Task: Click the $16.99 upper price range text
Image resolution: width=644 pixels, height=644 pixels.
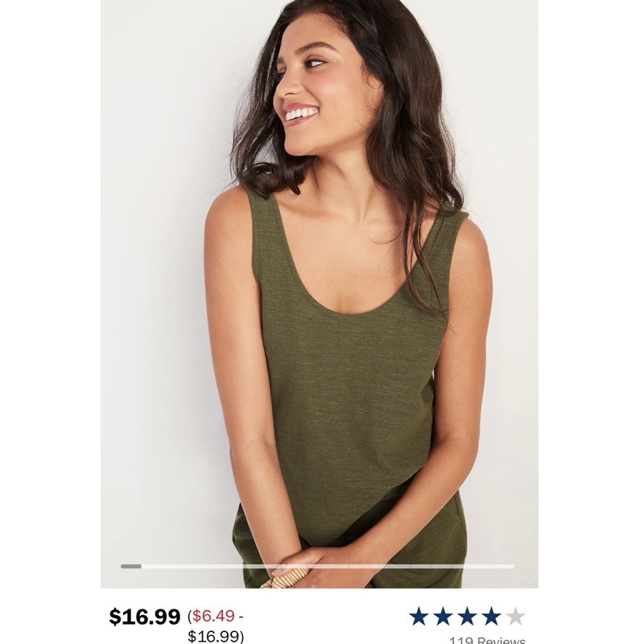Action: pyautogui.click(x=214, y=636)
